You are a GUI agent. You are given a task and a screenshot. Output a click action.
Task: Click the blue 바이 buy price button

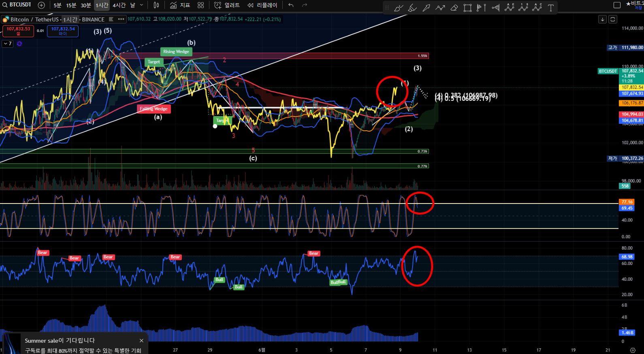[x=63, y=31]
